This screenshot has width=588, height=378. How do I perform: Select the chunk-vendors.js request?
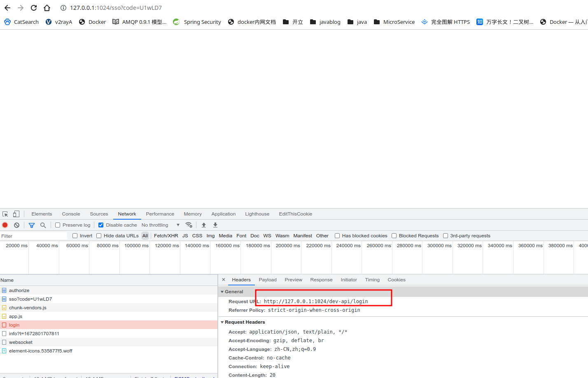tap(109, 308)
